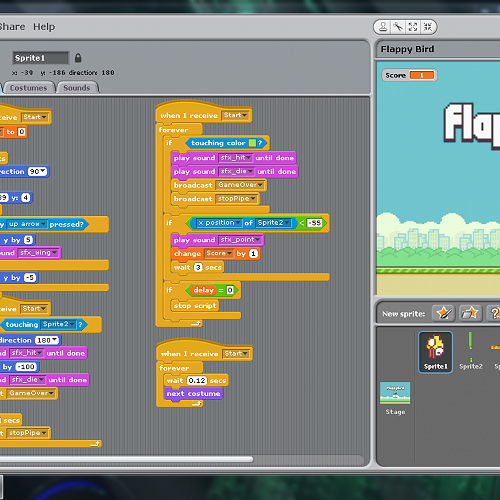The width and height of the screenshot is (500, 500).
Task: Edit the Sprite1 name field
Action: 40,58
